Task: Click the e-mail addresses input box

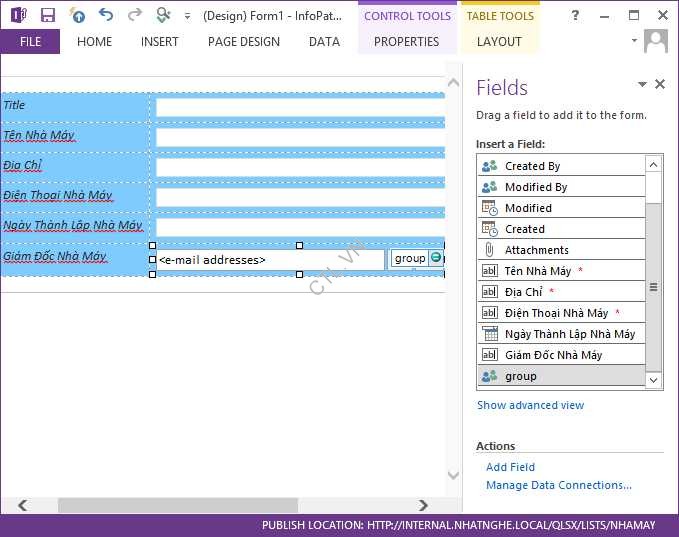Action: point(270,260)
